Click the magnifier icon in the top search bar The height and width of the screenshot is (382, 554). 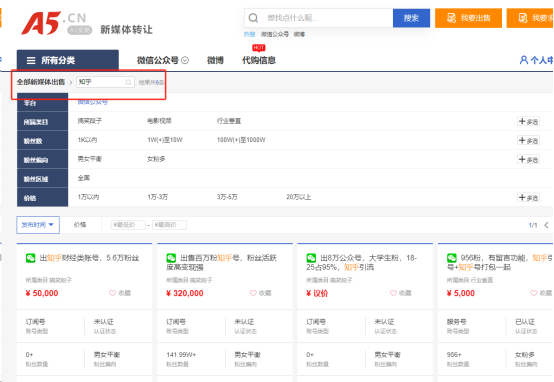(253, 18)
